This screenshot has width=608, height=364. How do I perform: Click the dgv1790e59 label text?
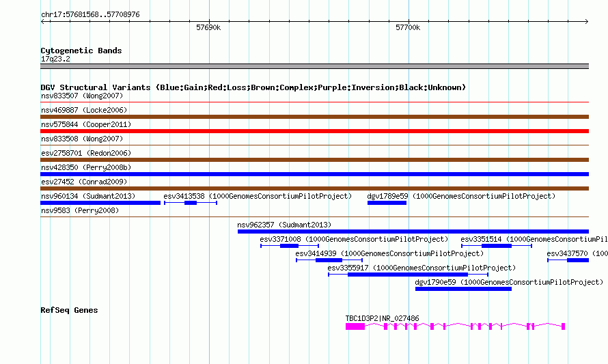pyautogui.click(x=509, y=282)
